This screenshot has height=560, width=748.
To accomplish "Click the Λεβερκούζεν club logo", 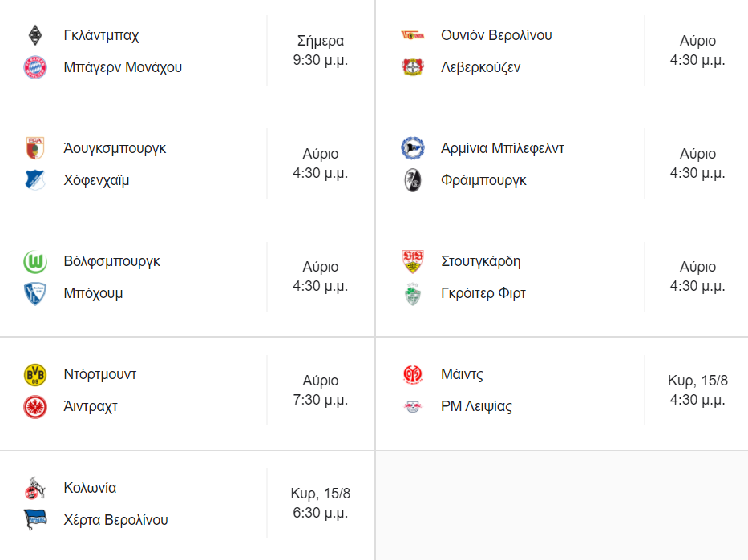I will pyautogui.click(x=412, y=67).
